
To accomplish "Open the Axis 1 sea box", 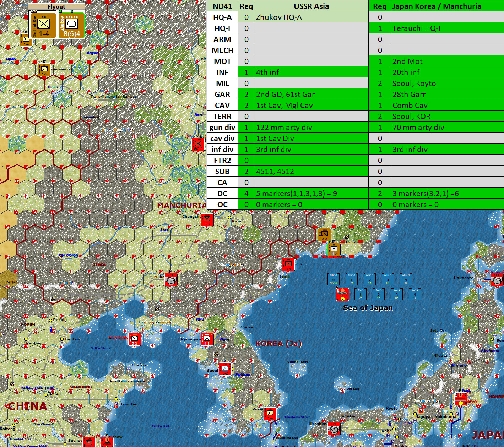I will pyautogui.click(x=361, y=294).
